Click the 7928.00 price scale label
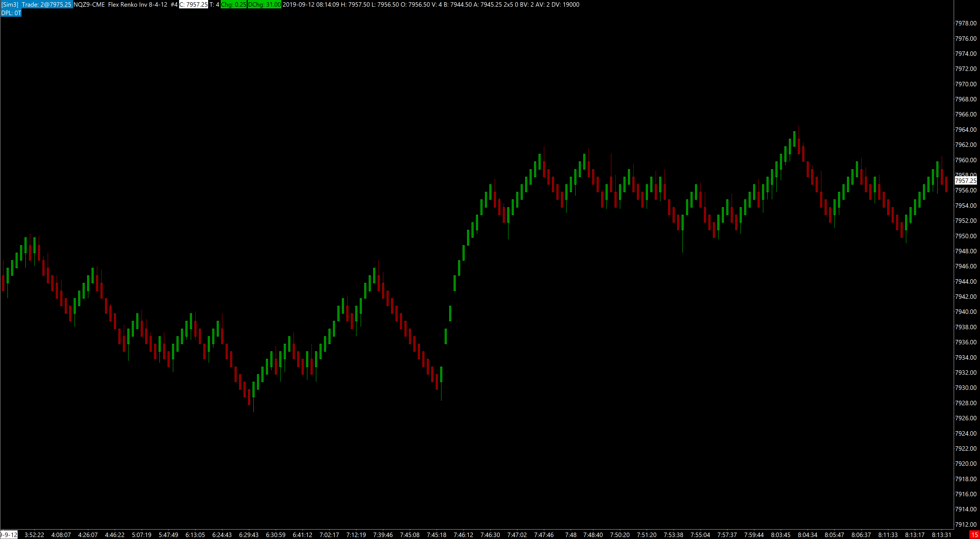The height and width of the screenshot is (539, 980). click(965, 403)
